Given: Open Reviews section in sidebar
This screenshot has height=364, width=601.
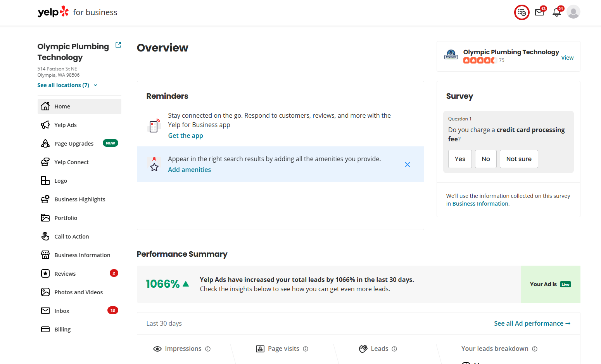Looking at the screenshot, I should pos(65,274).
